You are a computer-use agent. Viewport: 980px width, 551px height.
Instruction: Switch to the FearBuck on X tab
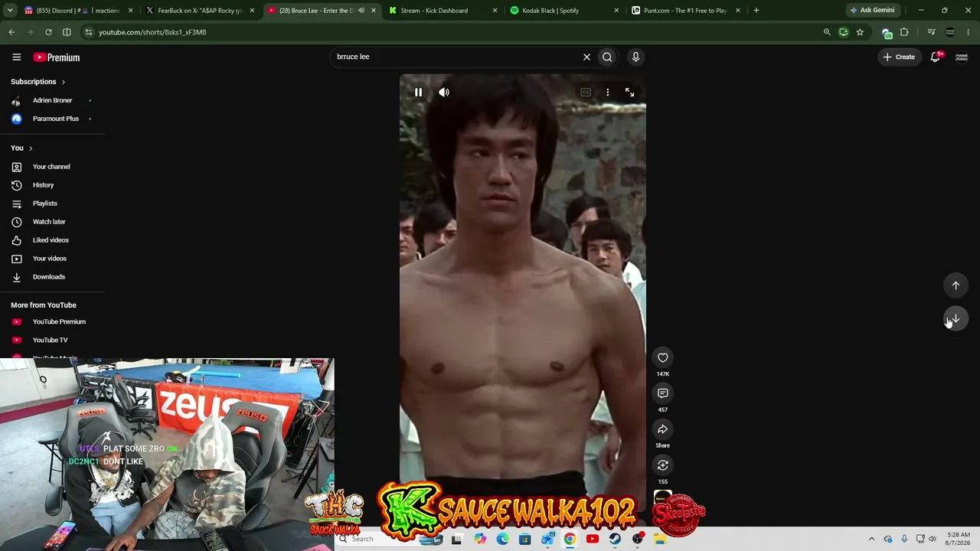[x=199, y=11]
